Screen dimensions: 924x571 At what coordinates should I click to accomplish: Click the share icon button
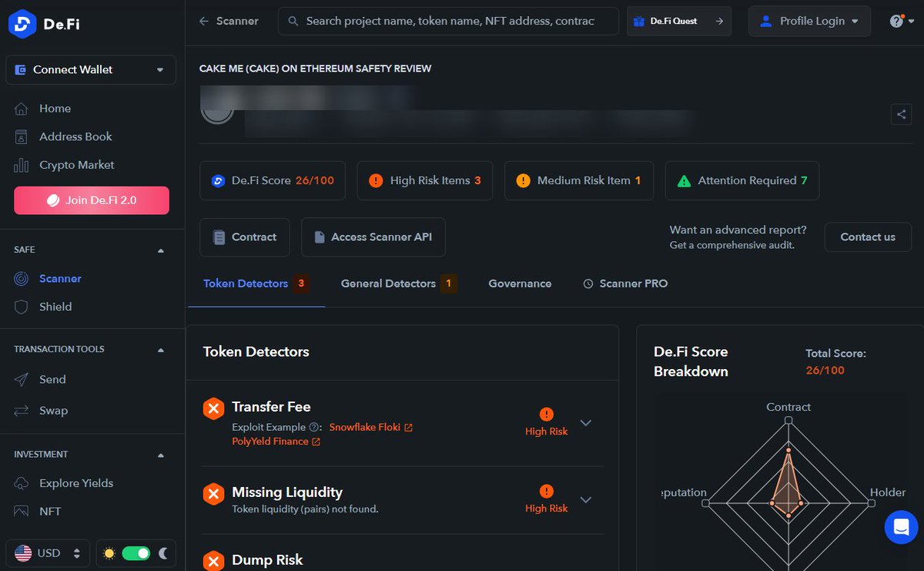pos(901,115)
